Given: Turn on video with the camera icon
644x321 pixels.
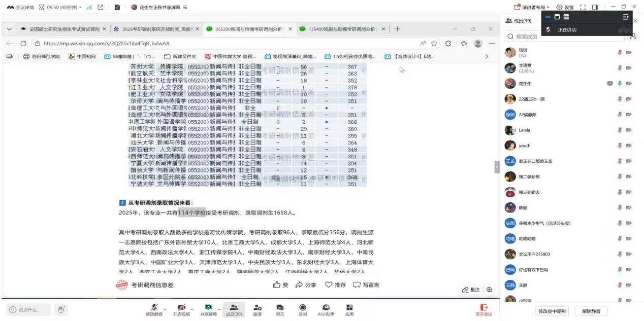Looking at the screenshot, I should [181, 308].
